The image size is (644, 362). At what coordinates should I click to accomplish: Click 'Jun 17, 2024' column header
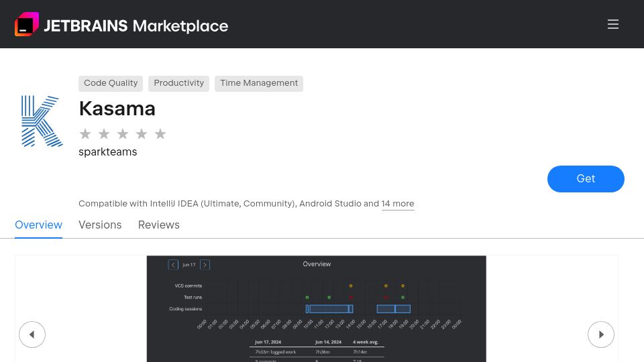tap(268, 342)
